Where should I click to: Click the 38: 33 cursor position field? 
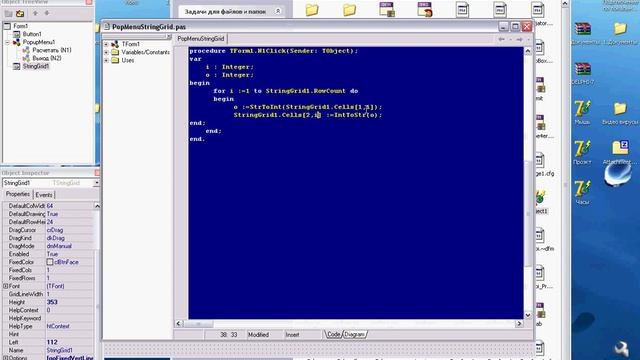pos(229,335)
